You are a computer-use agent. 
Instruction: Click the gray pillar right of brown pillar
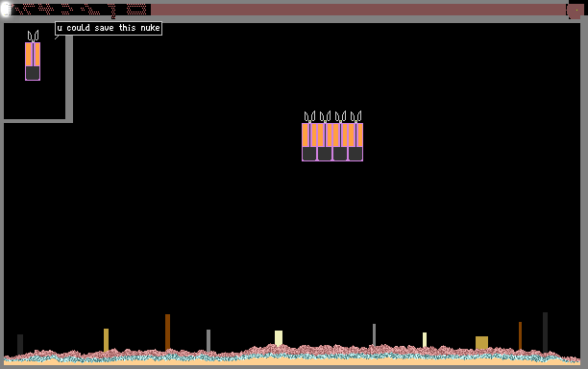pyautogui.click(x=208, y=341)
